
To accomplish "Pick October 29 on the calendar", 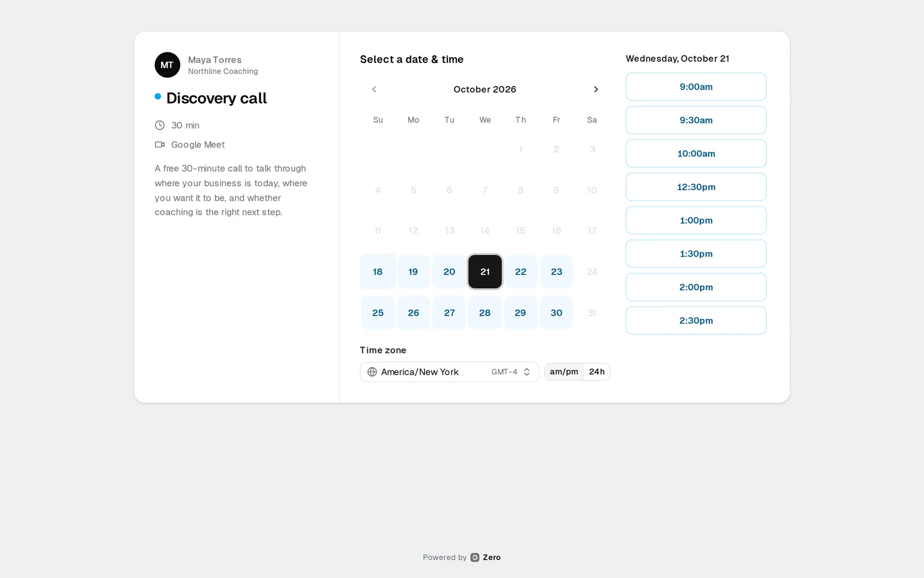I will (x=520, y=313).
